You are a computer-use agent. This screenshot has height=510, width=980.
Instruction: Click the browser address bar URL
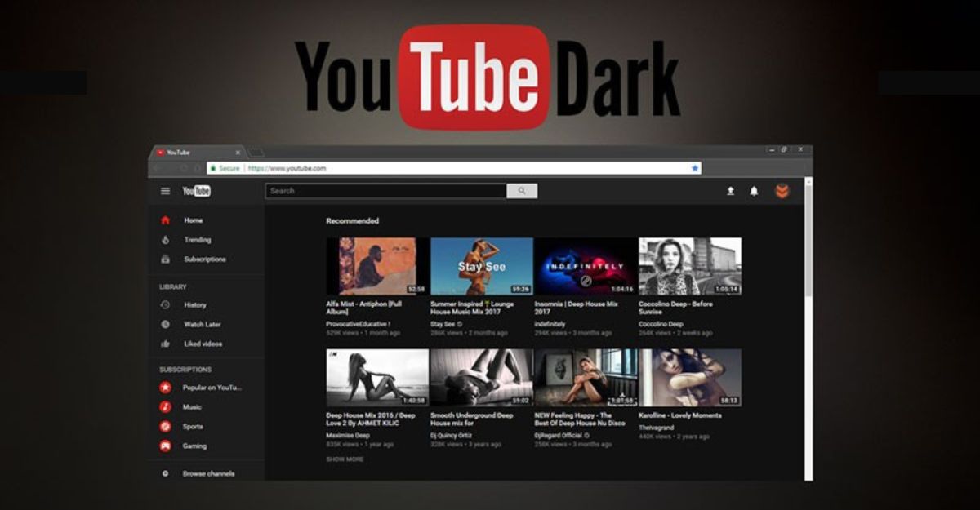tap(287, 168)
